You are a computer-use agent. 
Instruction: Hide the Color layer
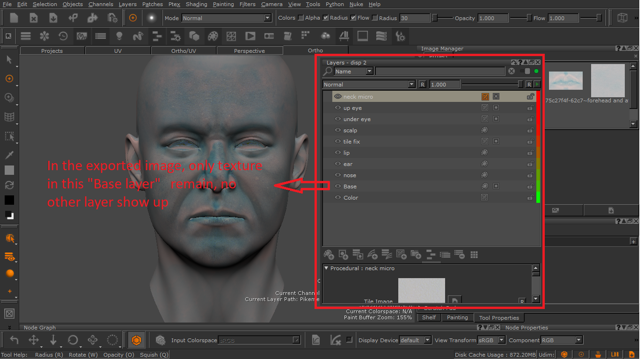(337, 197)
